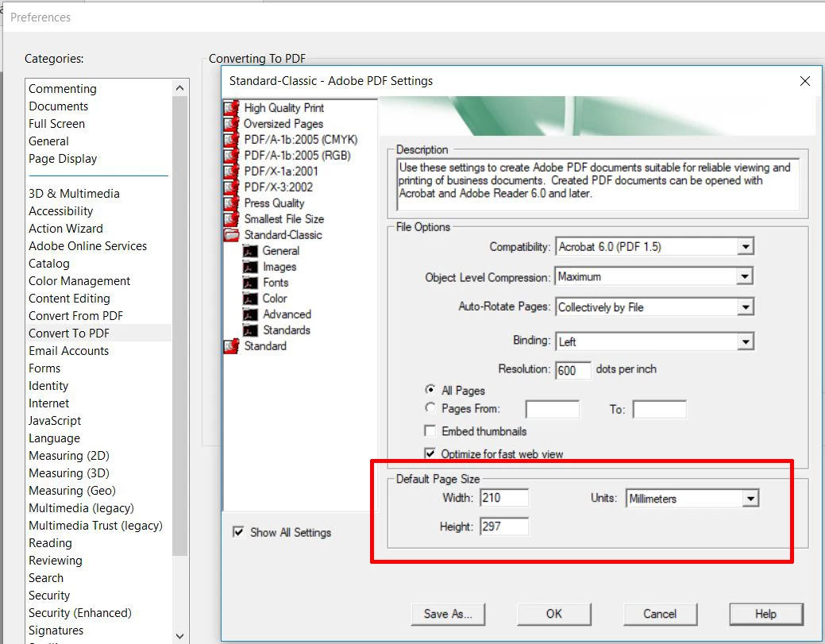Viewport: 825px width, 644px height.
Task: Select Documents in Categories list
Action: 59,106
